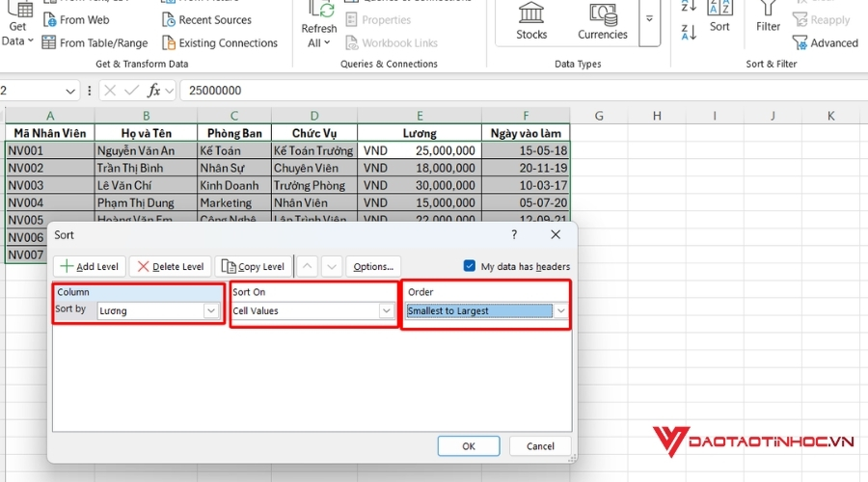The image size is (868, 482).
Task: Confirm the sort with OK
Action: click(x=468, y=446)
